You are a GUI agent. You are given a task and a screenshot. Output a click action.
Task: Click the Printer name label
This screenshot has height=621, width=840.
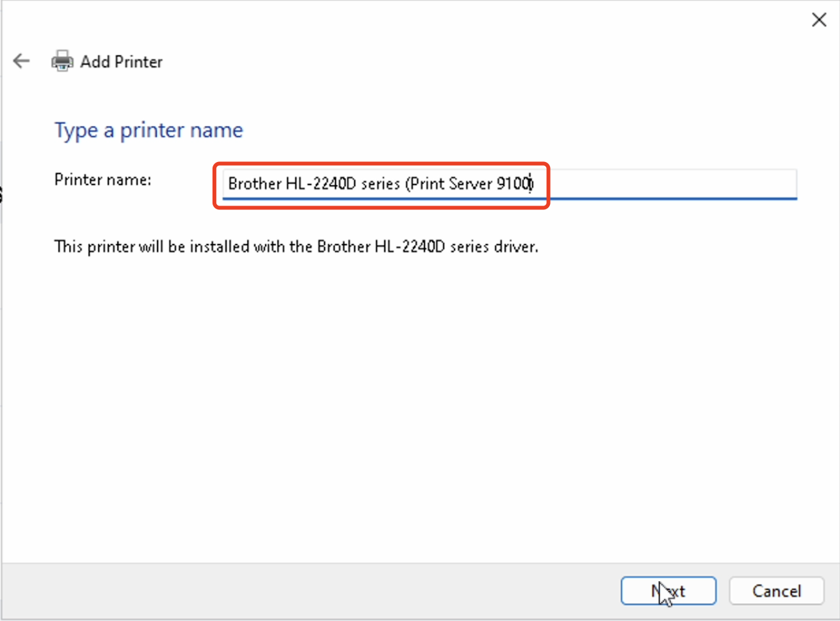102,180
